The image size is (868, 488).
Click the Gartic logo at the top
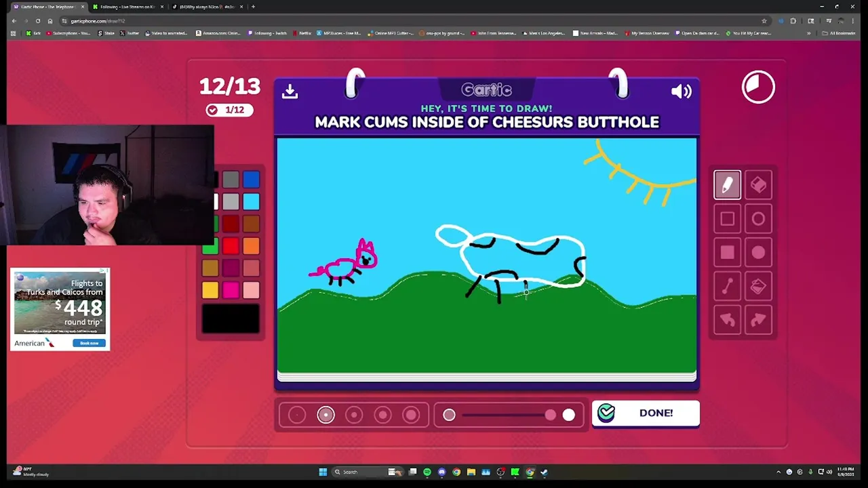click(486, 89)
